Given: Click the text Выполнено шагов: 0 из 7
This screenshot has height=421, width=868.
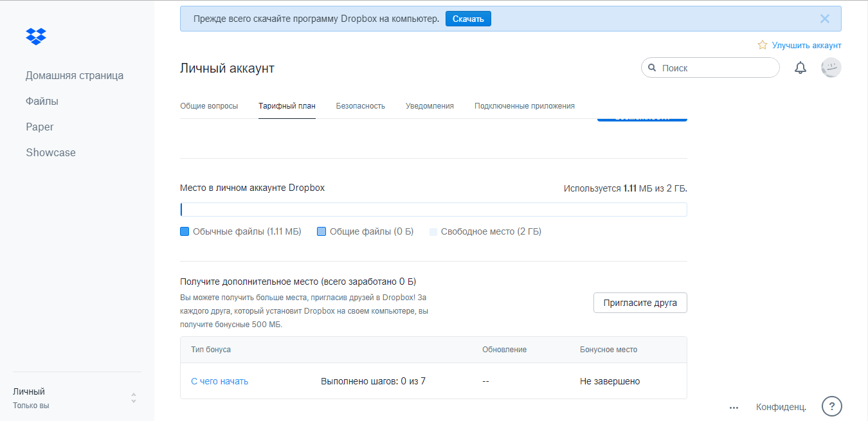Looking at the screenshot, I should tap(373, 381).
